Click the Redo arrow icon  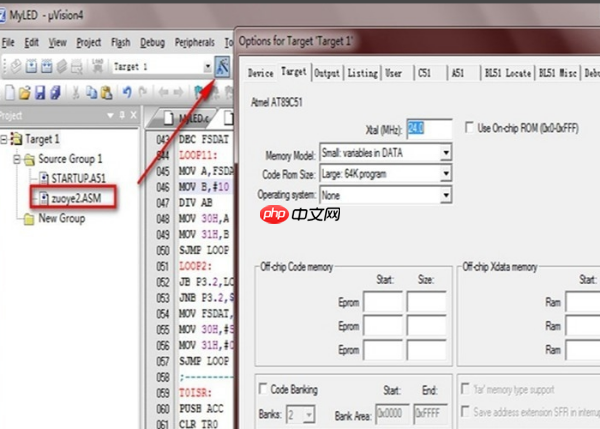(x=143, y=92)
